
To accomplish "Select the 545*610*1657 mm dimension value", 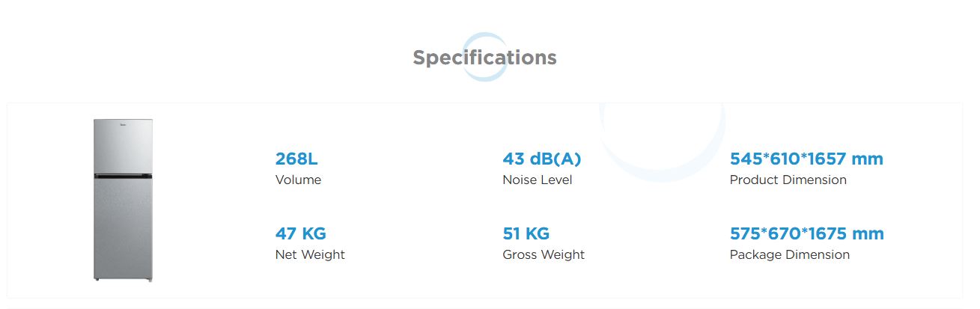I will 806,159.
